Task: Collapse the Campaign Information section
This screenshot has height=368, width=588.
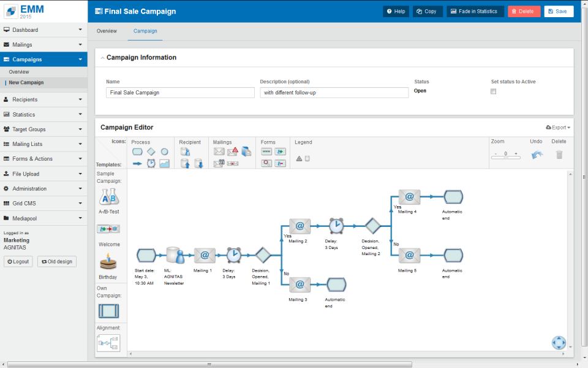Action: [x=102, y=58]
